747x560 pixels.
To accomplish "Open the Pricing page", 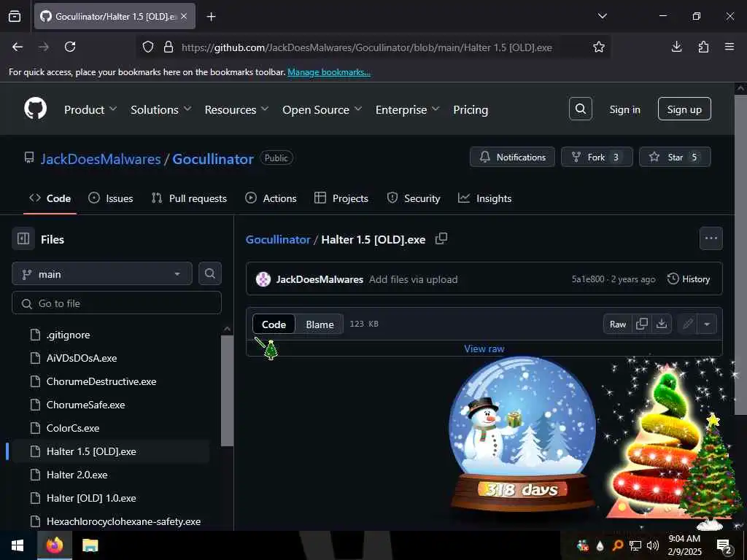I will point(471,109).
